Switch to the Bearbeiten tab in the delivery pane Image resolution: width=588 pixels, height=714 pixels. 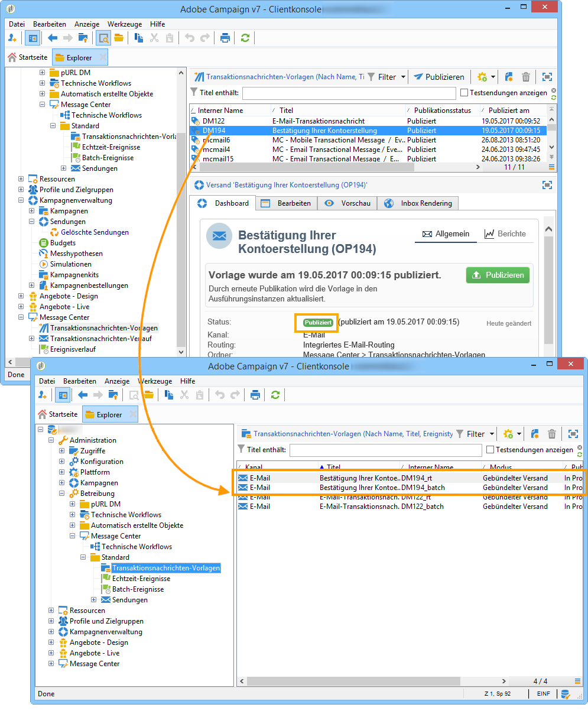click(286, 203)
